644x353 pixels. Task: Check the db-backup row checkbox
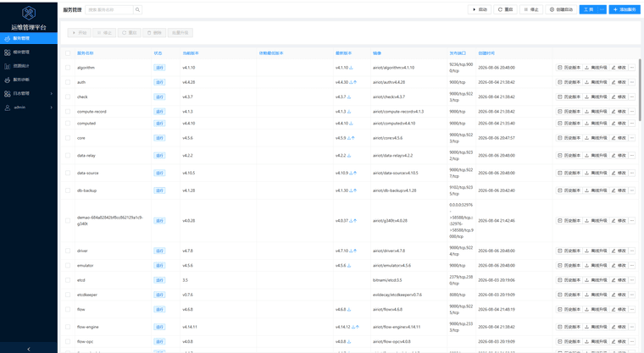68,190
